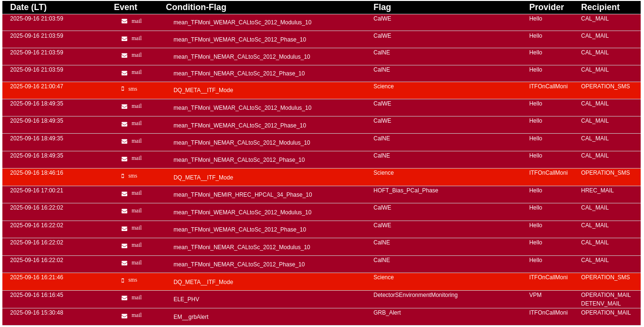Click sms phone icon in 16:21:46 row
Screen dimensions: 644x327
(x=123, y=281)
